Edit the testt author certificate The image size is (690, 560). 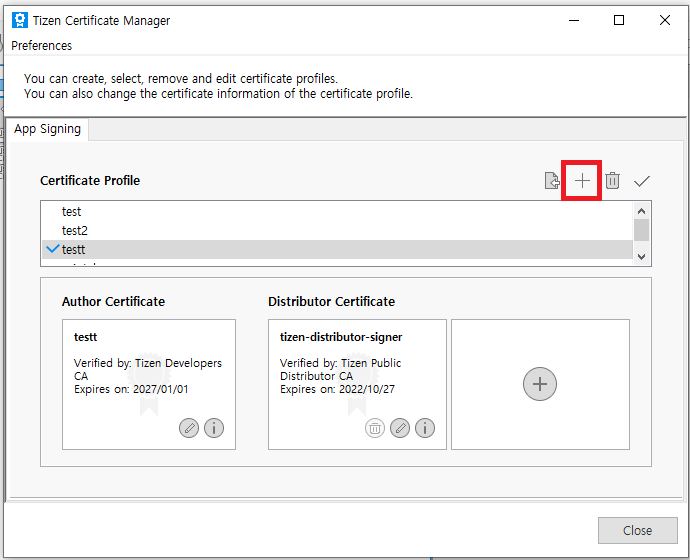(189, 428)
